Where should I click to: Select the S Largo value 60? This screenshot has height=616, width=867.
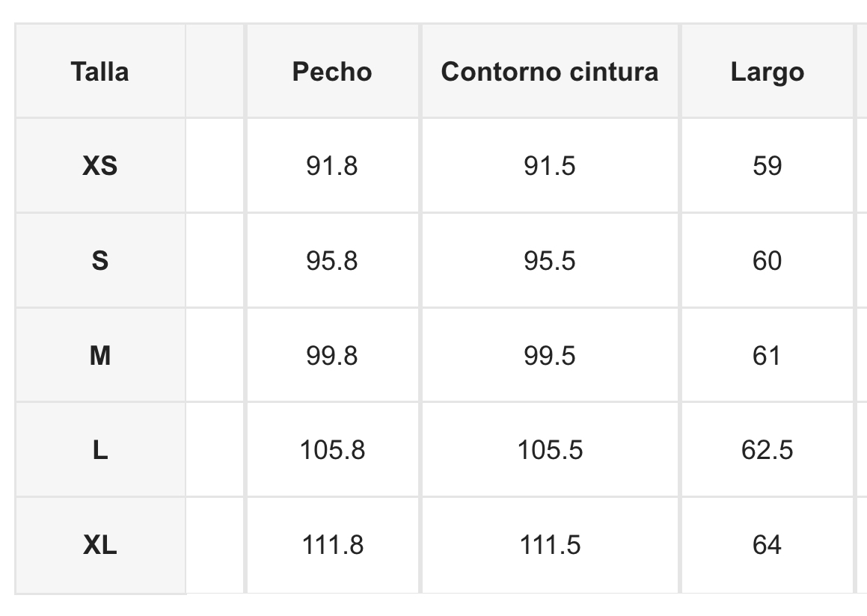tap(767, 261)
